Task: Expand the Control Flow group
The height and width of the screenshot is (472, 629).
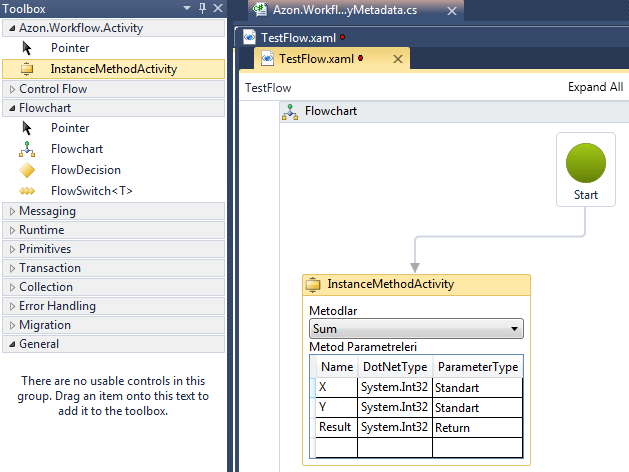Action: (x=10, y=89)
